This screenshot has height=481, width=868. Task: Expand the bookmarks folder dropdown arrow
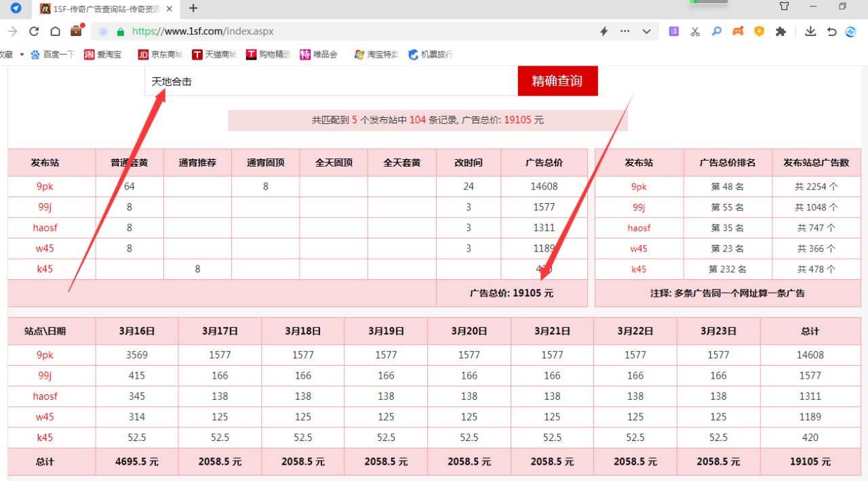click(22, 54)
